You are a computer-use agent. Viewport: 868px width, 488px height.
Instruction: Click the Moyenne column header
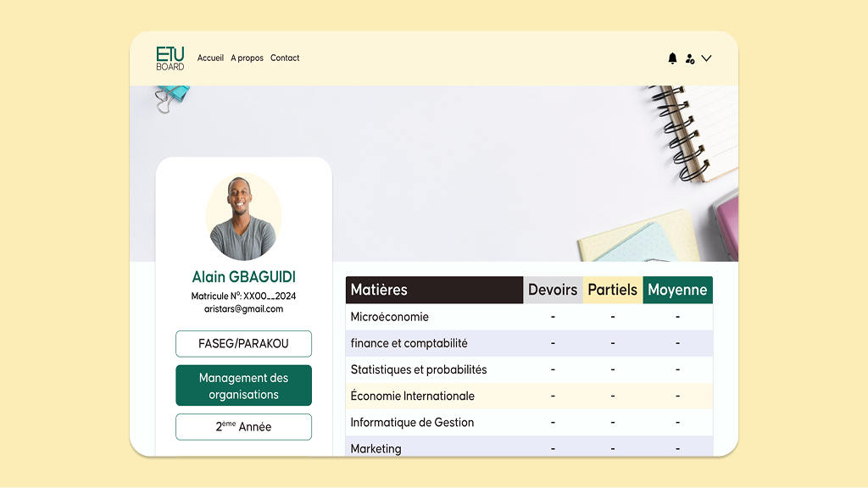point(677,290)
